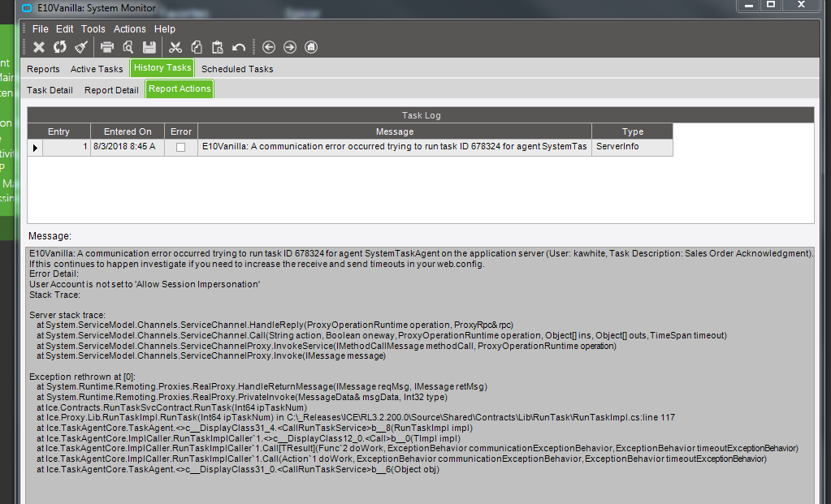
Task: Open Print Preview from the toolbar
Action: (128, 47)
